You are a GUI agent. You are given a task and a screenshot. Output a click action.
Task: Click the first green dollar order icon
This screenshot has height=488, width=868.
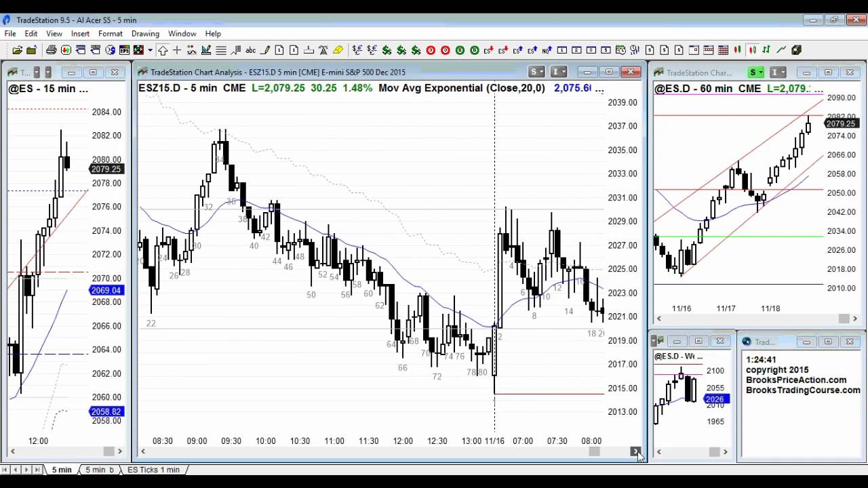pos(387,50)
